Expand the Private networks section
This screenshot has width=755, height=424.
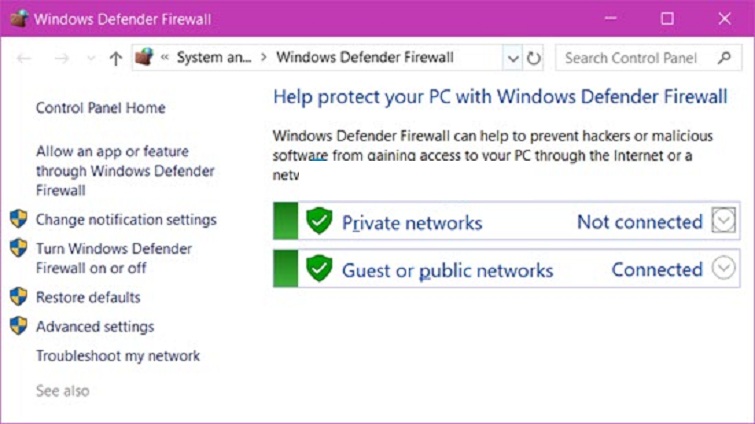point(723,221)
